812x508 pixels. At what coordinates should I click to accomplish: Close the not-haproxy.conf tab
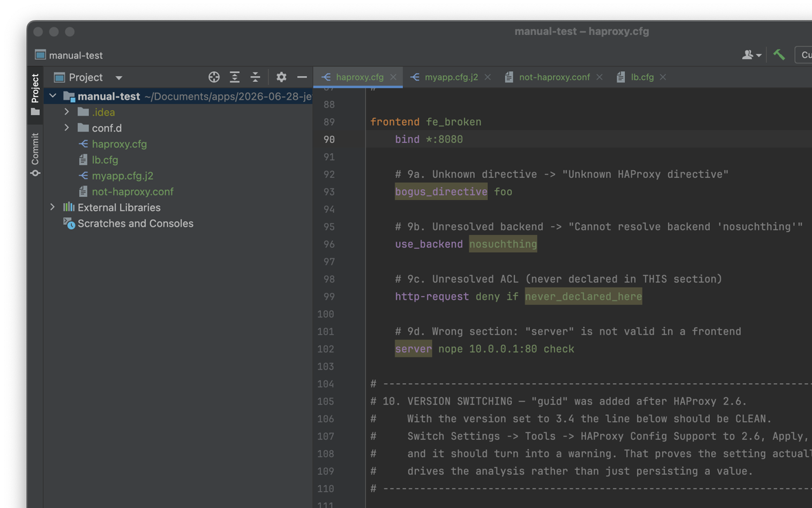click(599, 77)
